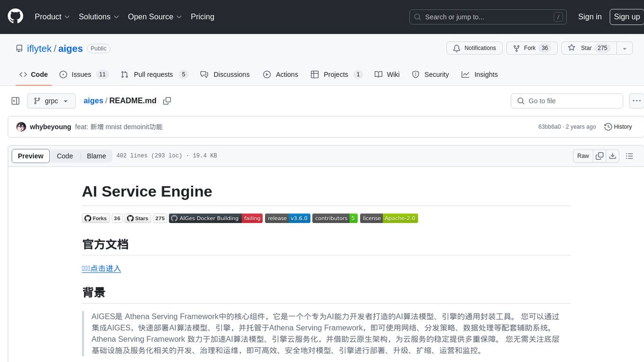Open the star lists dropdown arrow
The height and width of the screenshot is (362, 644).
[x=625, y=48]
